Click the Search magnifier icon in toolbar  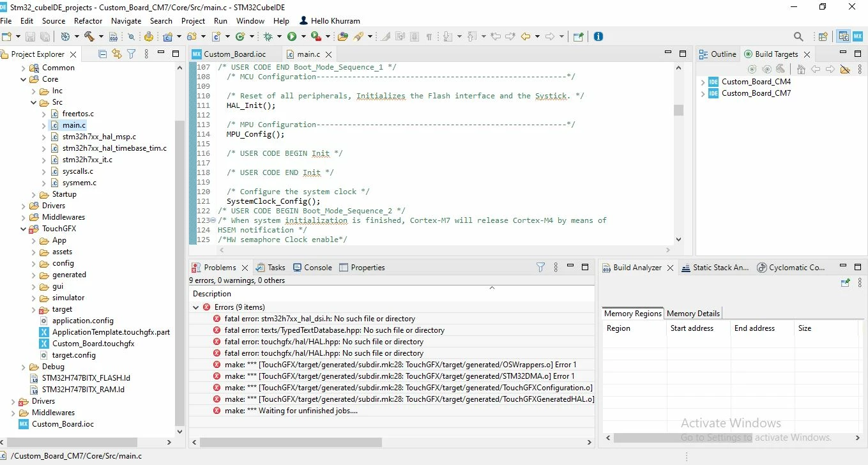(798, 36)
